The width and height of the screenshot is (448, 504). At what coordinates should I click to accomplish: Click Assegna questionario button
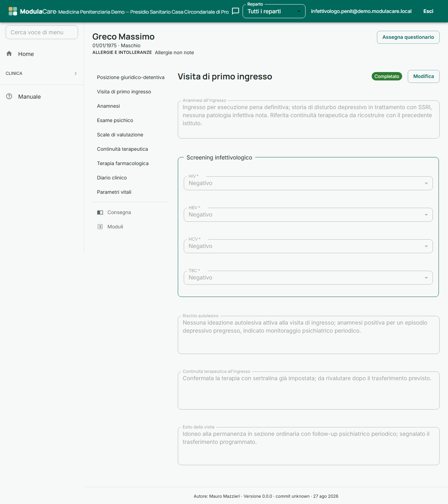tap(408, 37)
